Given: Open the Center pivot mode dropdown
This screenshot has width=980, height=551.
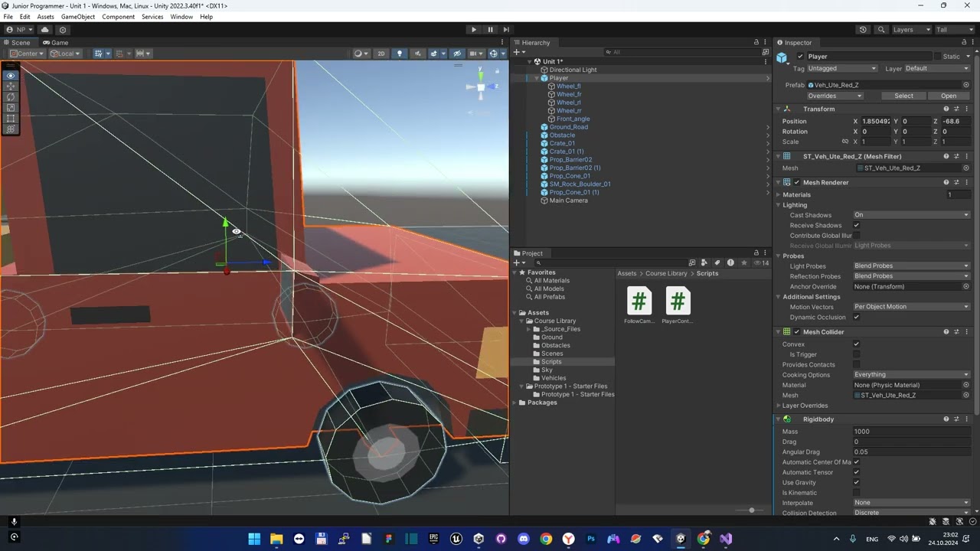Looking at the screenshot, I should click(27, 54).
